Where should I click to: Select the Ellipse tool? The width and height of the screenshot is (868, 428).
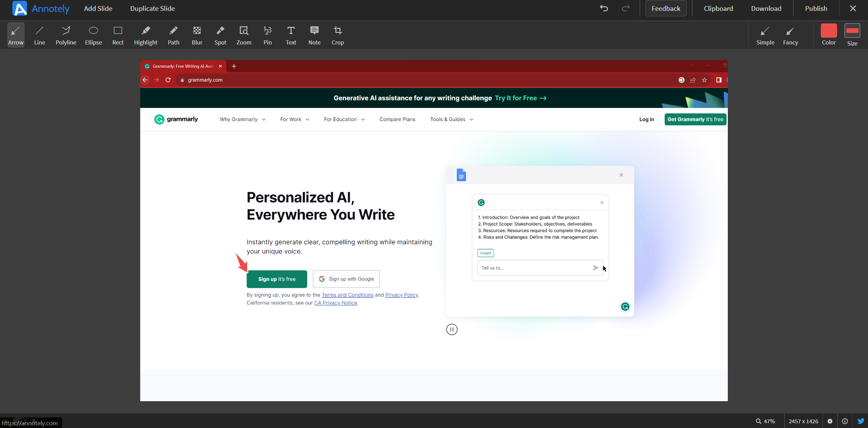coord(93,35)
